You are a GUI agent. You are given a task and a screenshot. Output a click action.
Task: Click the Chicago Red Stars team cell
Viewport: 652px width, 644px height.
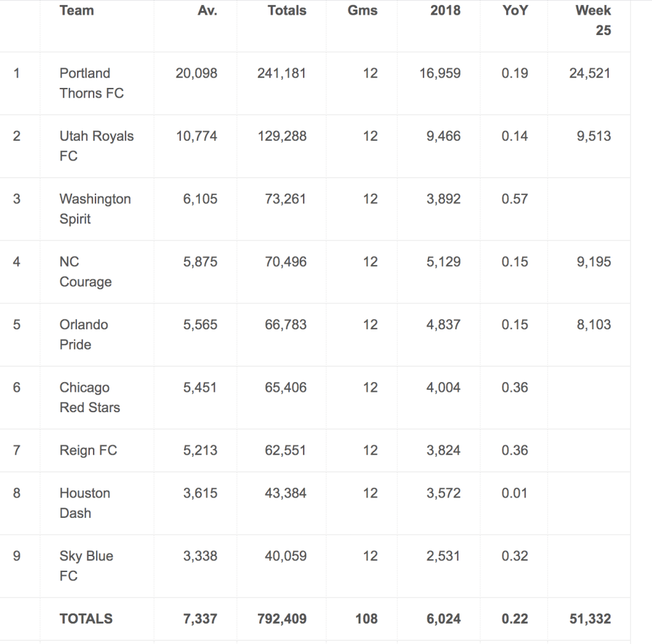pos(89,397)
